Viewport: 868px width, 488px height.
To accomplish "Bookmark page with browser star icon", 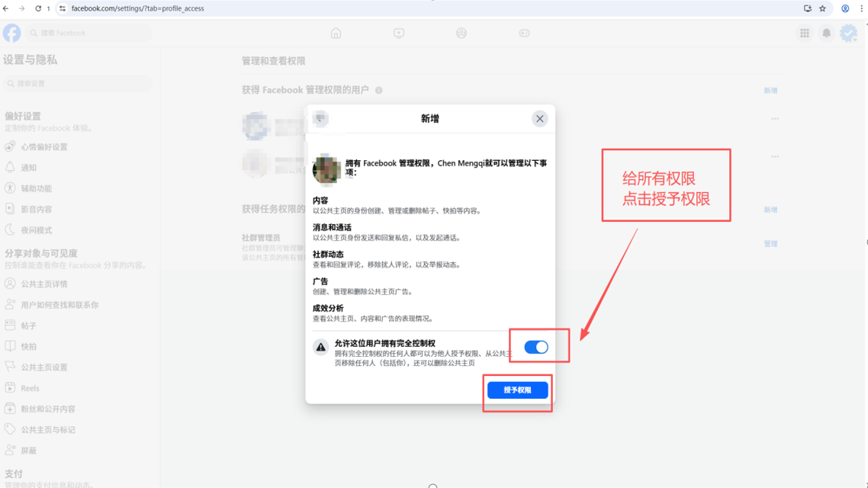I will pos(822,8).
